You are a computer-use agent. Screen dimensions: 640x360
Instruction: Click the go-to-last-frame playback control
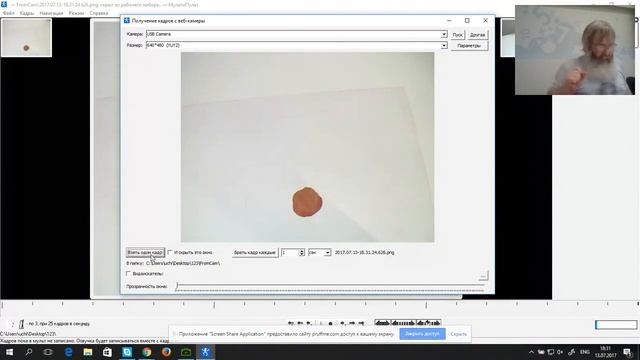[x=361, y=323]
